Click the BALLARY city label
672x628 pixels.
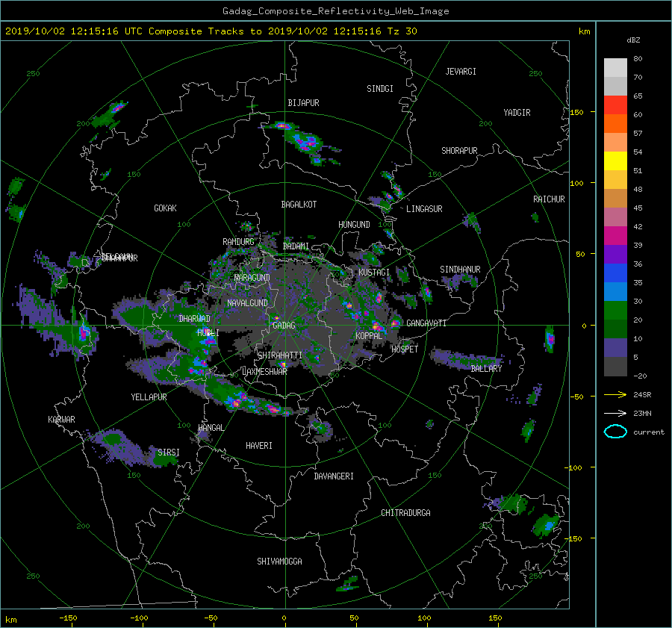[x=486, y=369]
